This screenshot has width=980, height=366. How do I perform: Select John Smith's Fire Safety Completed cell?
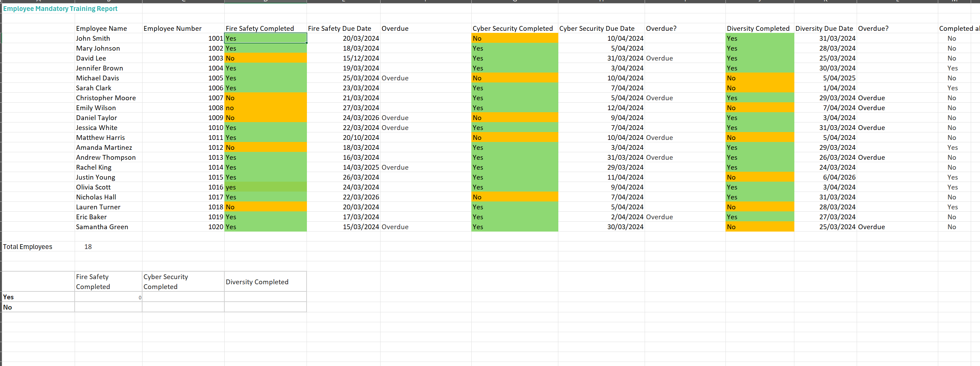(x=265, y=38)
